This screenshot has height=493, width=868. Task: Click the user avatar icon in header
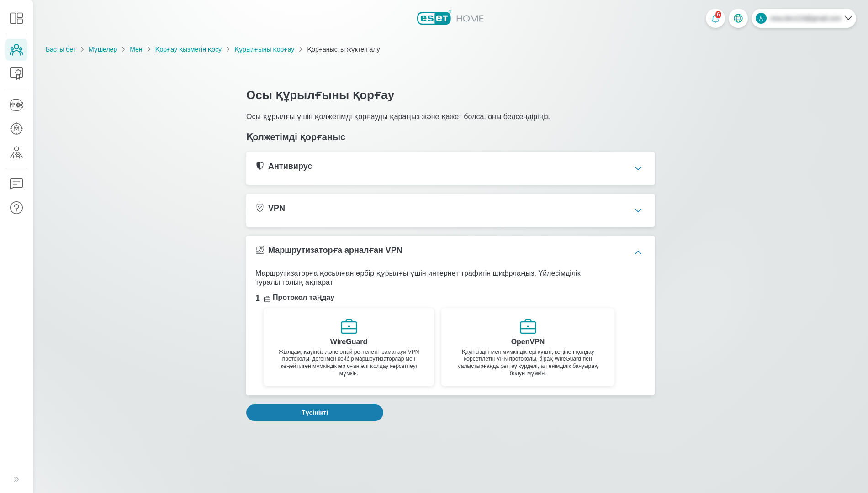pyautogui.click(x=761, y=18)
